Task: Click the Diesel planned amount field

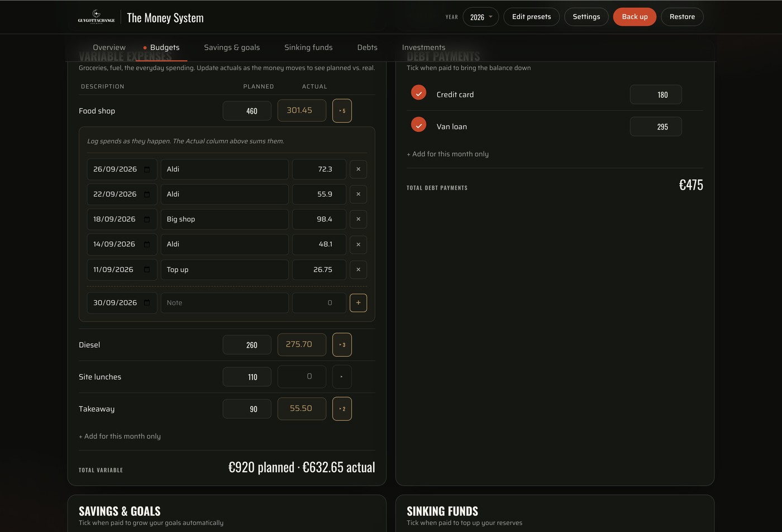Action: tap(247, 345)
